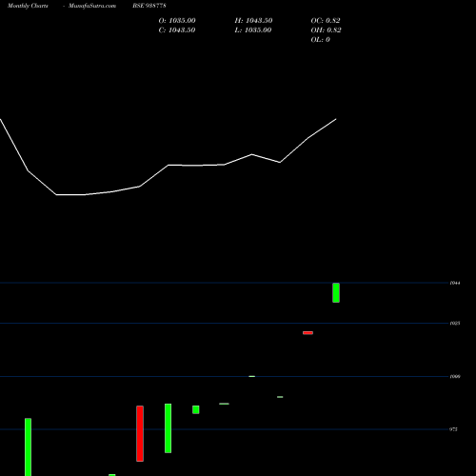476x476 pixels.
Task: Click the small square green candle below 1000
Action: [x=196, y=409]
